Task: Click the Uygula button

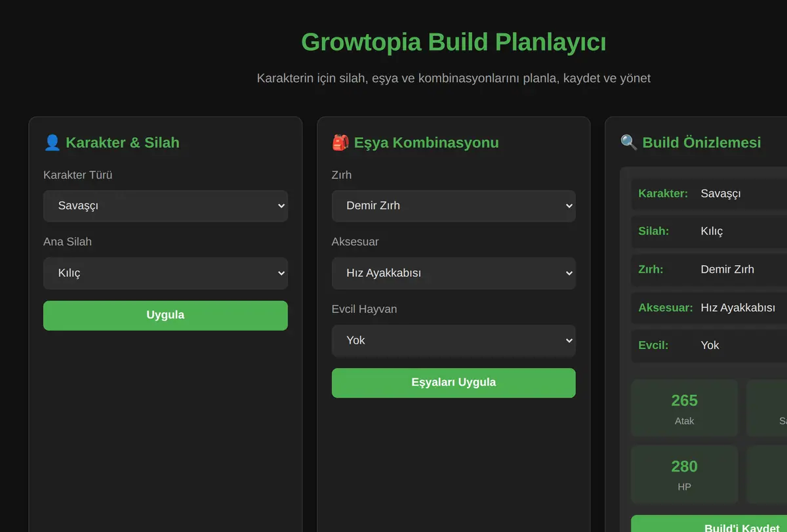Action: click(x=165, y=316)
